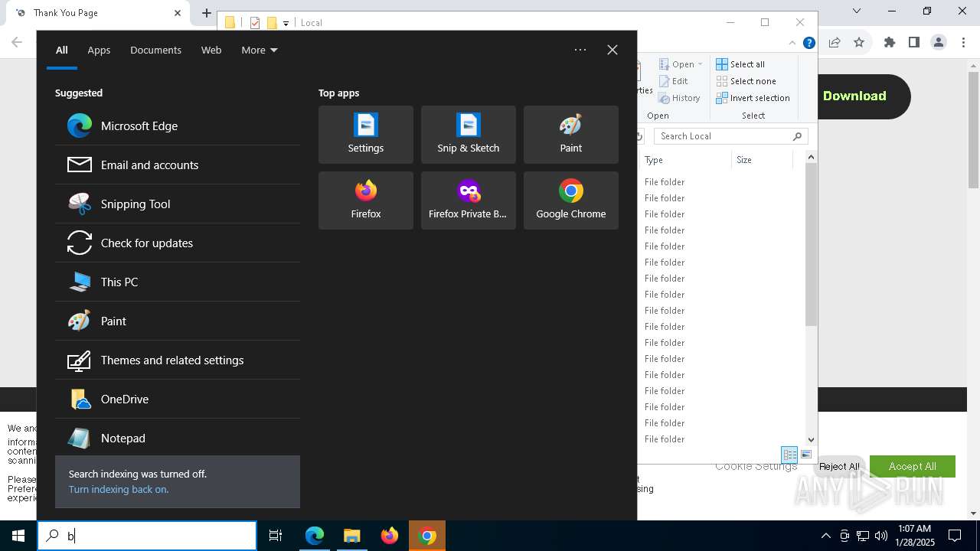Viewport: 980px width, 551px height.
Task: Click Accept All cookies button
Action: point(913,466)
